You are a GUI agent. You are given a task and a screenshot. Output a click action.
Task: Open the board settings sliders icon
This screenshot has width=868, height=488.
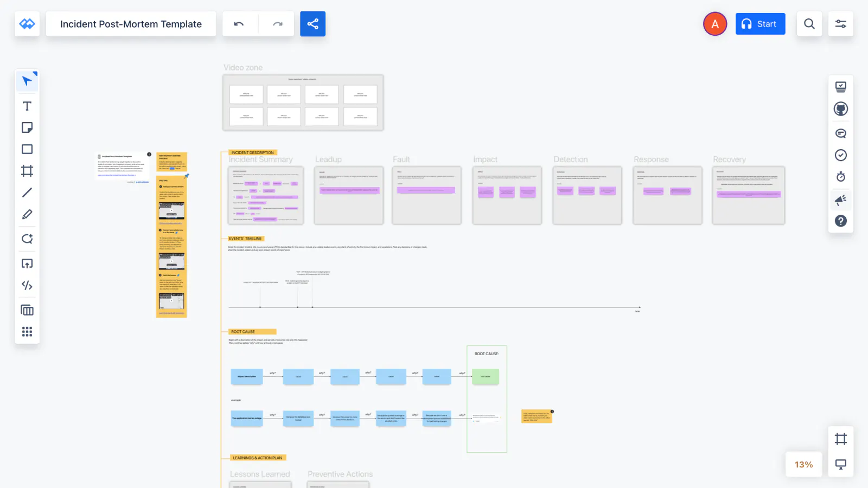click(841, 24)
